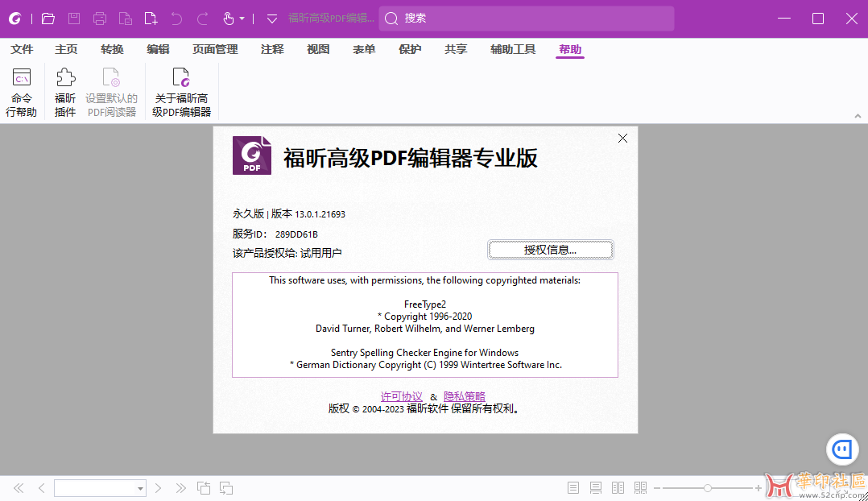The image size is (868, 501).
Task: Click the Undo arrow icon
Action: point(176,19)
